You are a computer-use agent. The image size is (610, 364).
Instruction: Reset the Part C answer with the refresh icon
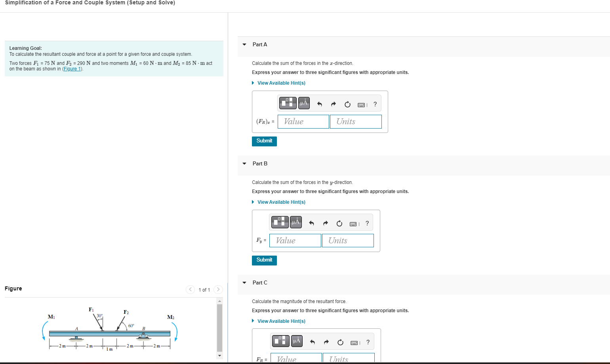pos(339,342)
